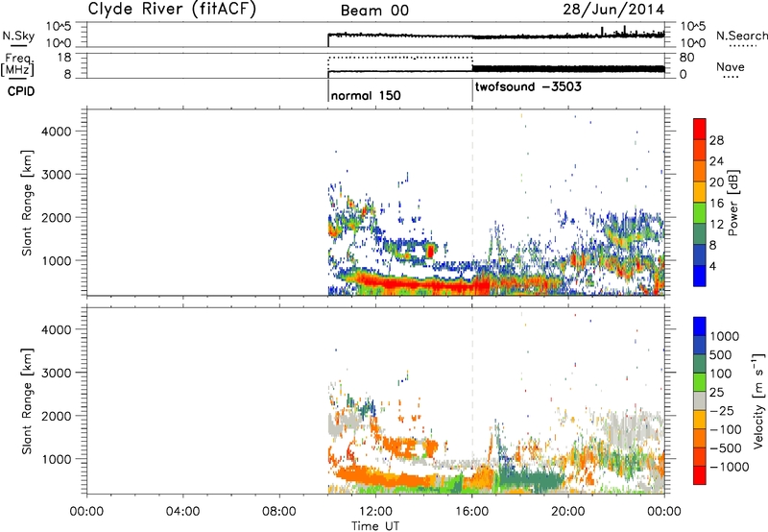Screen dimensions: 768x532
Task: Click the "08:00" time tick label
Action: [278, 512]
